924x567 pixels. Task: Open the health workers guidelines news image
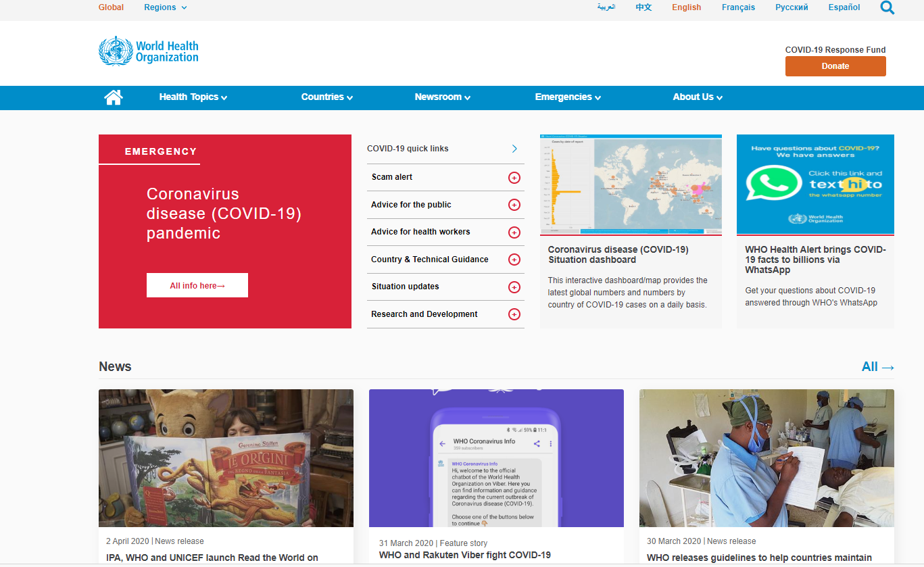coord(767,458)
